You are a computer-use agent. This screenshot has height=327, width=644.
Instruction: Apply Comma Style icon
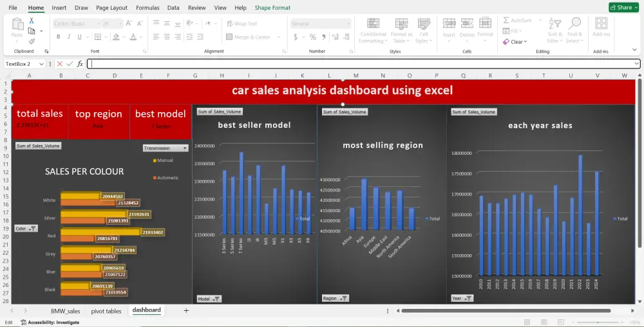[324, 37]
